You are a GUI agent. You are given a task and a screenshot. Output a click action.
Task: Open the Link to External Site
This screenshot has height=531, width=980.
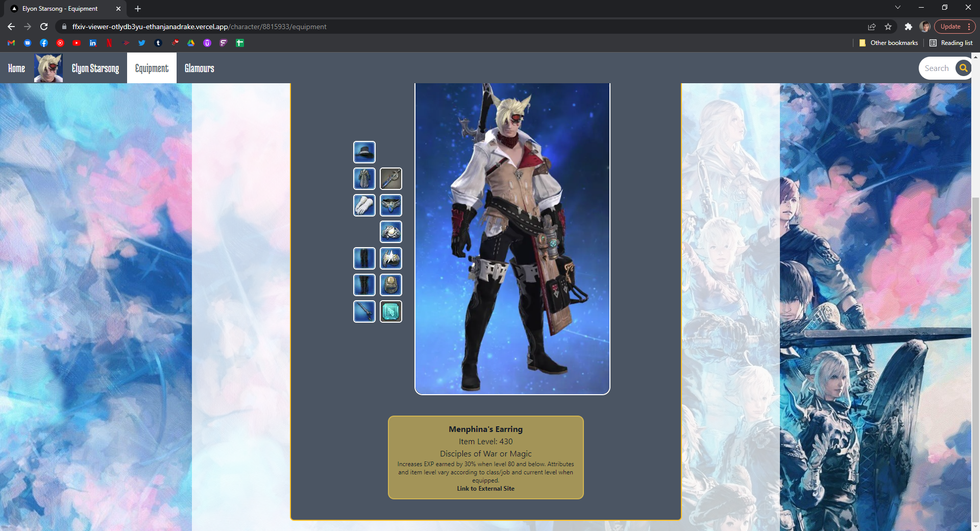(x=485, y=489)
